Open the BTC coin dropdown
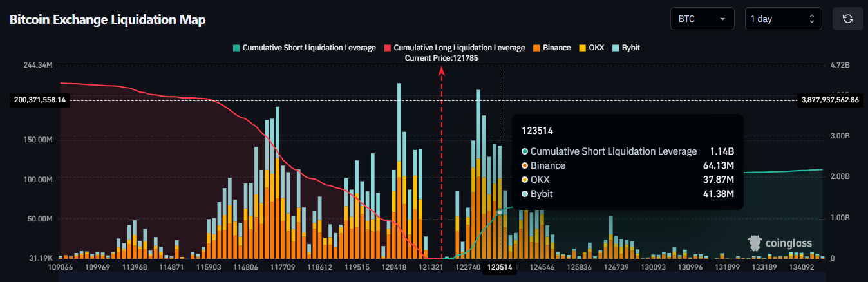This screenshot has height=282, width=868. click(703, 19)
